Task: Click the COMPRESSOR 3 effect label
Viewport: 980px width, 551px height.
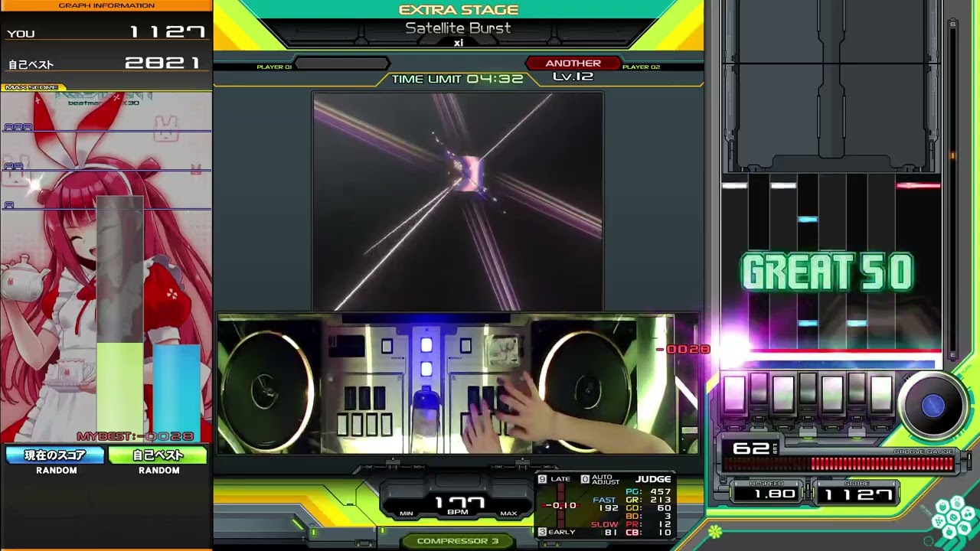Action: 458,541
